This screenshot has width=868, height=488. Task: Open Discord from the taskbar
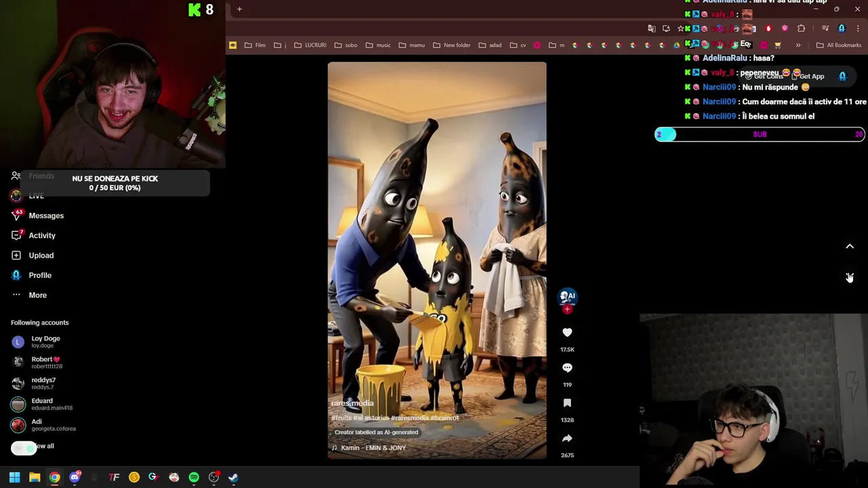pyautogui.click(x=75, y=477)
